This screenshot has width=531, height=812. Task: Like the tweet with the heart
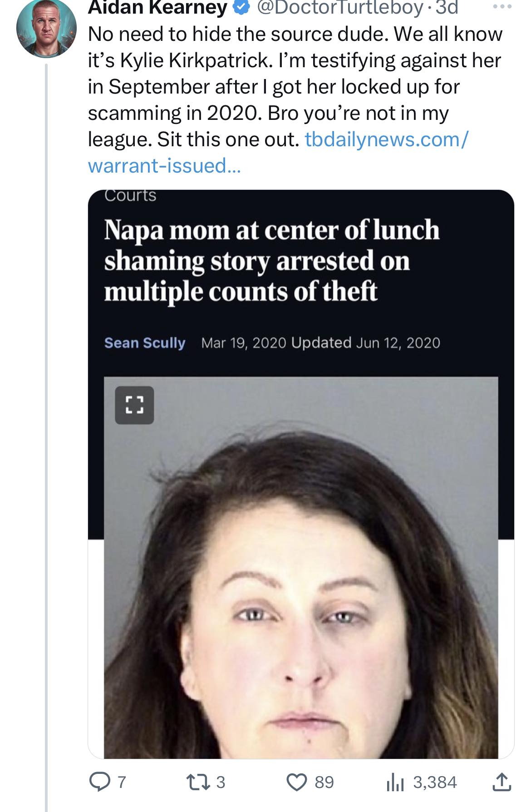[296, 782]
